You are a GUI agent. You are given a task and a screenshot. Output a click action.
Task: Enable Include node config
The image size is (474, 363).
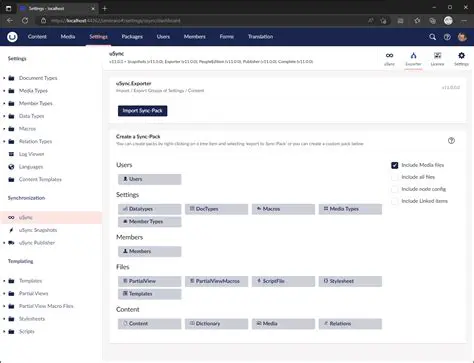tap(395, 189)
